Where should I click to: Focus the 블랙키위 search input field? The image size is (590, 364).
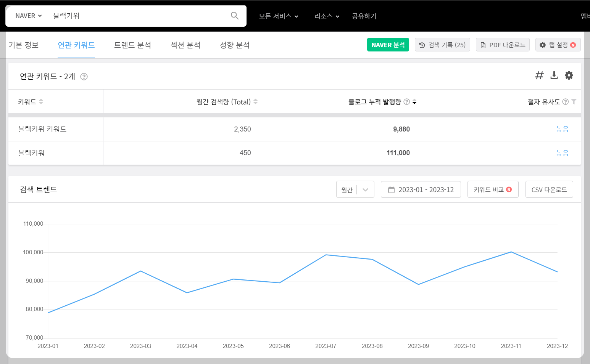(137, 16)
